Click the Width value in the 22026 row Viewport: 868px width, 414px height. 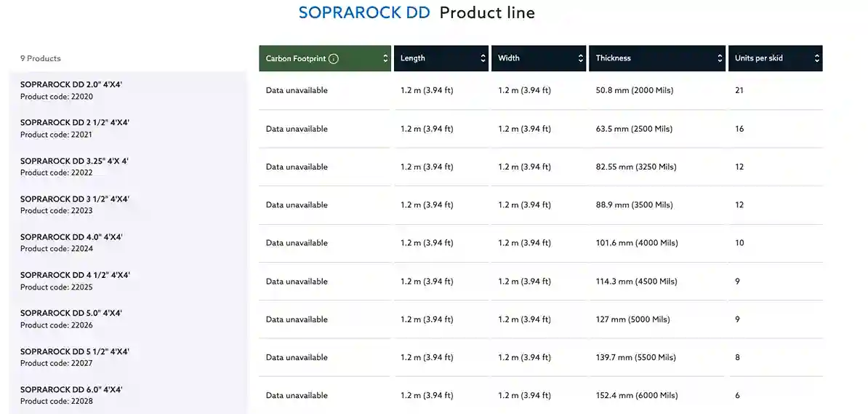524,319
